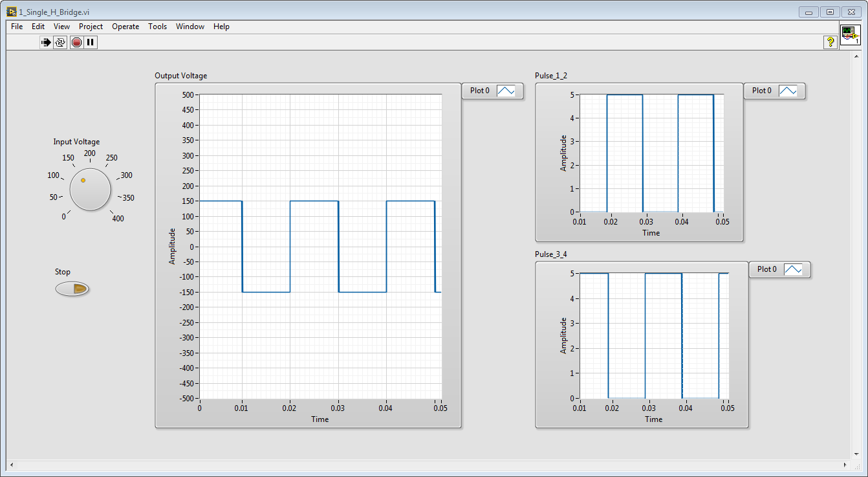Image resolution: width=868 pixels, height=477 pixels.
Task: Open the Window menu
Action: [190, 27]
